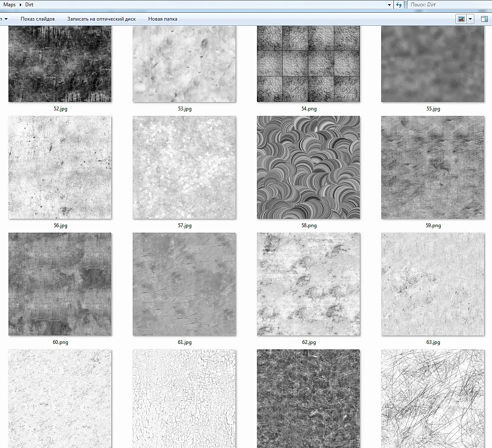Screen dimensions: 492x448
Task: Select the 54.png tiled texture thumbnail
Action: 308,63
